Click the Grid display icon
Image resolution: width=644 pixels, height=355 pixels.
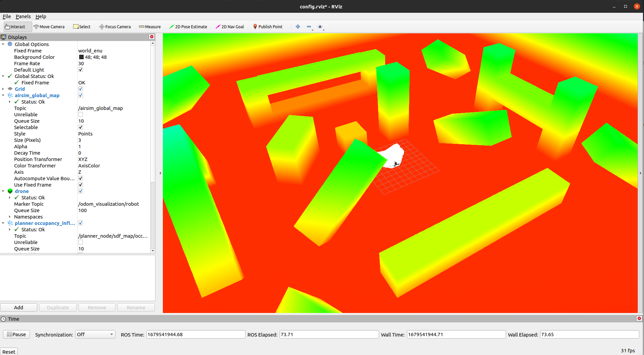coord(10,89)
